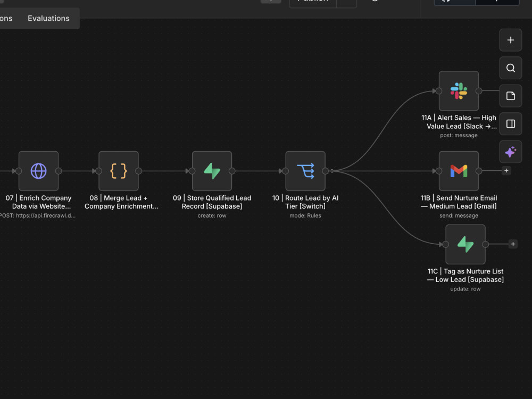Screen dimensions: 532x399
Task: Select the 11C Supabase tag node
Action: click(465, 244)
